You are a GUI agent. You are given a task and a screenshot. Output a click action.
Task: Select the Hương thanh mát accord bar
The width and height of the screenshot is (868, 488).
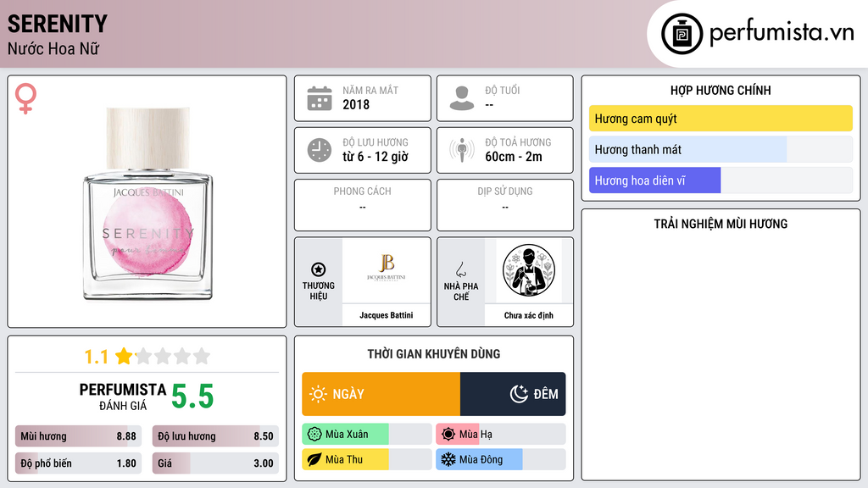[721, 149]
